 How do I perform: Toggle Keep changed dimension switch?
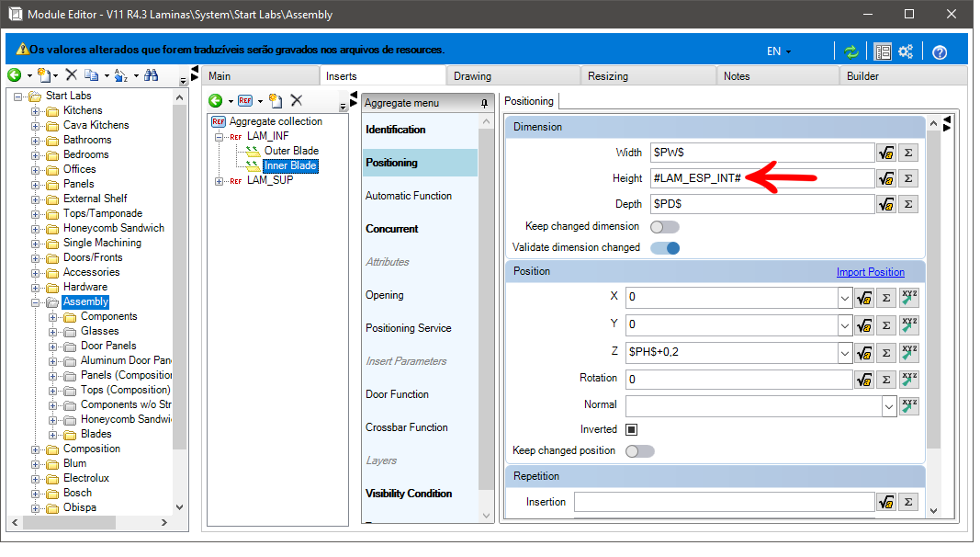tap(665, 227)
